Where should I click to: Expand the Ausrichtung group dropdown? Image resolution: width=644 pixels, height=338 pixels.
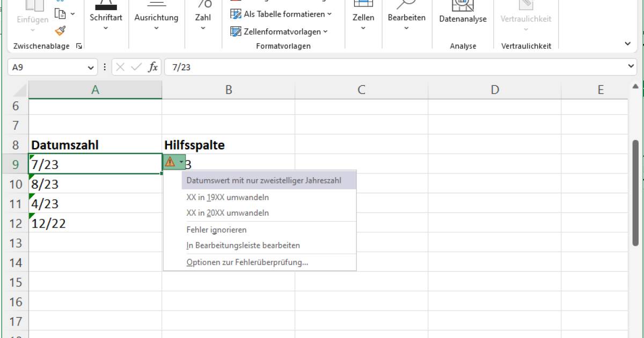pyautogui.click(x=156, y=28)
